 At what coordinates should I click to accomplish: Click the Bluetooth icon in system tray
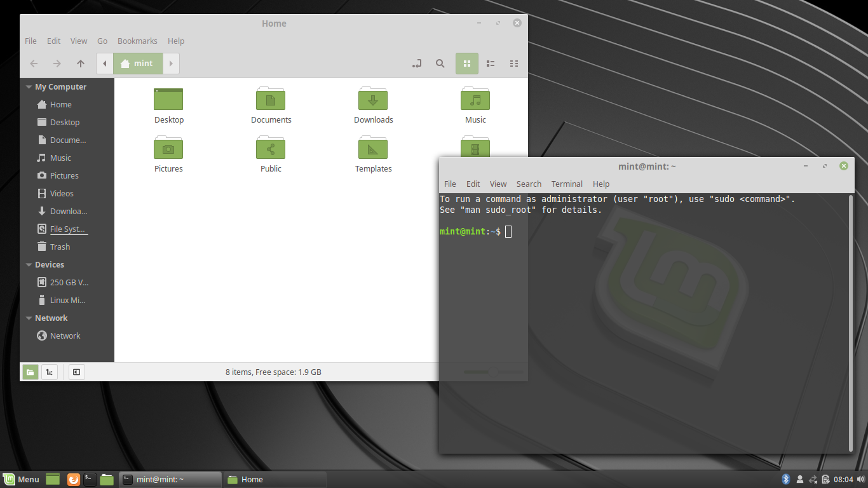coord(786,479)
